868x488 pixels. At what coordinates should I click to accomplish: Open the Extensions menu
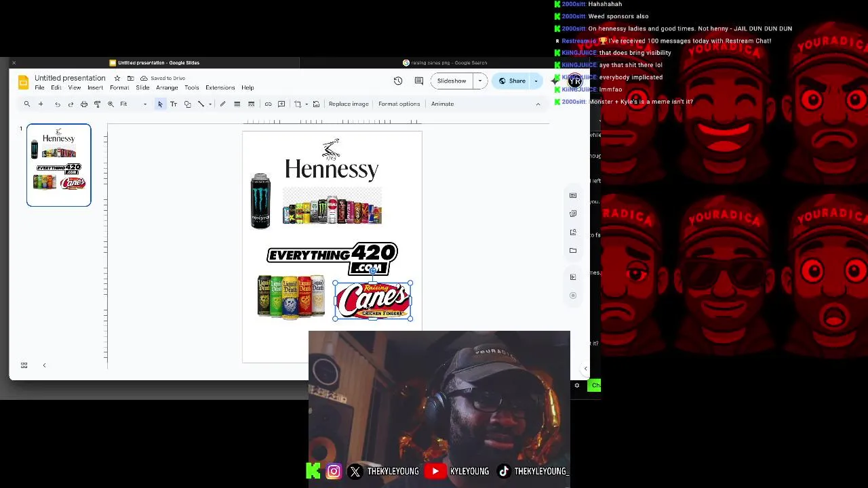(x=220, y=87)
